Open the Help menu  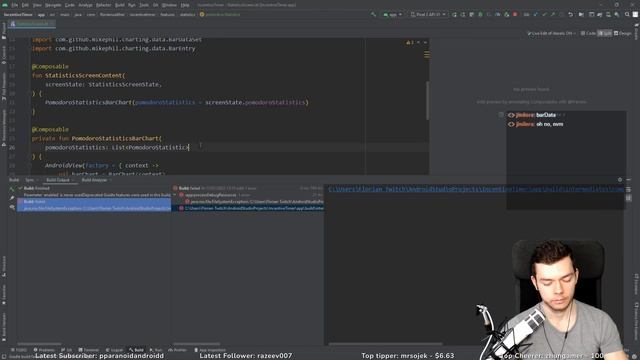coord(185,5)
